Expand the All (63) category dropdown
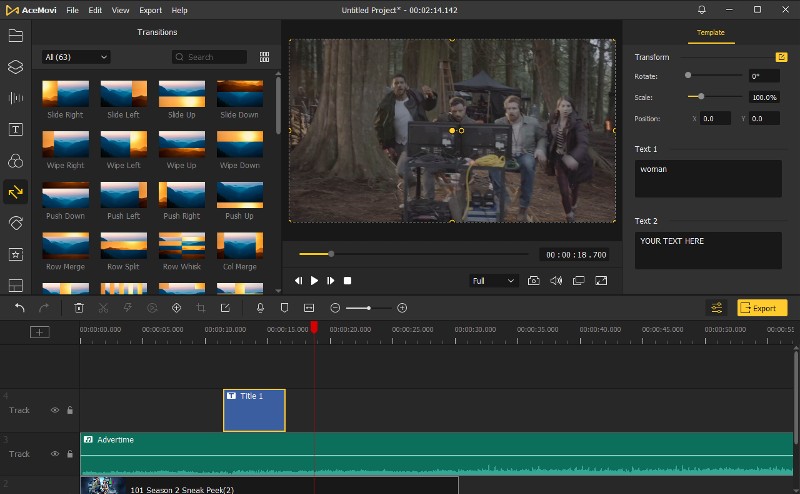Image resolution: width=800 pixels, height=494 pixels. point(76,57)
